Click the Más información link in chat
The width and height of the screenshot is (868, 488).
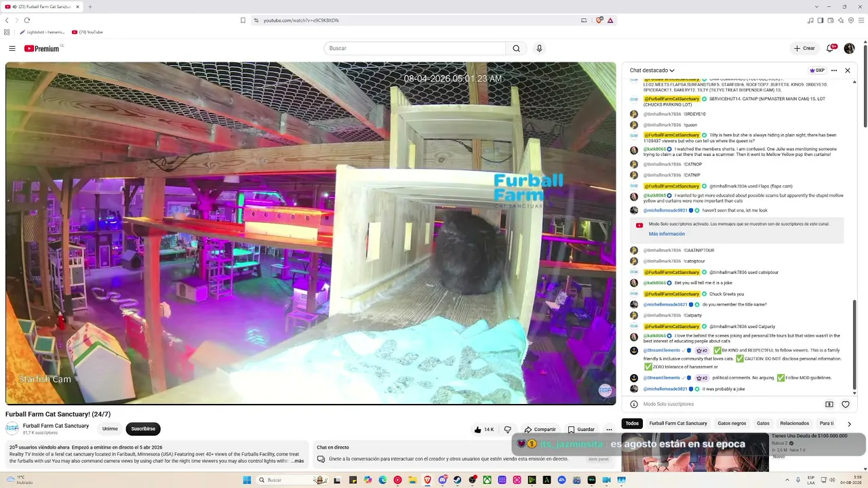coord(667,234)
